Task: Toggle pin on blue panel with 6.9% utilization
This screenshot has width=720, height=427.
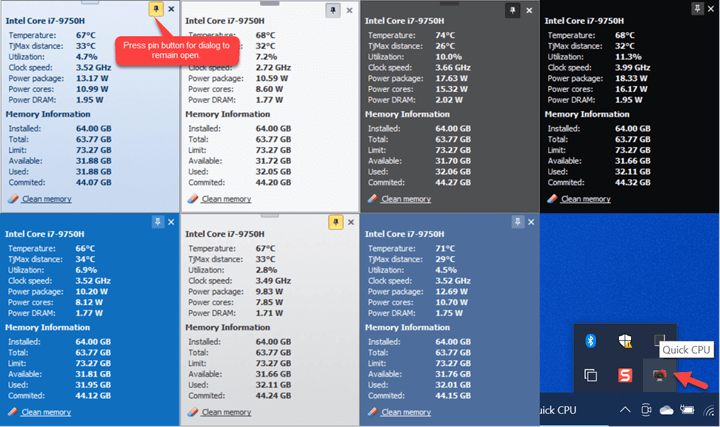Action: pos(158,222)
